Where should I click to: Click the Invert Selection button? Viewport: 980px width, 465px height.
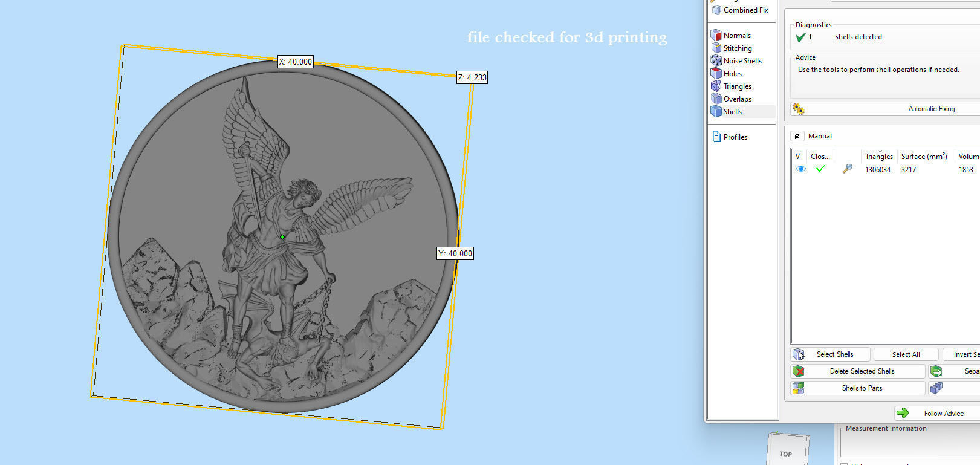(961, 354)
